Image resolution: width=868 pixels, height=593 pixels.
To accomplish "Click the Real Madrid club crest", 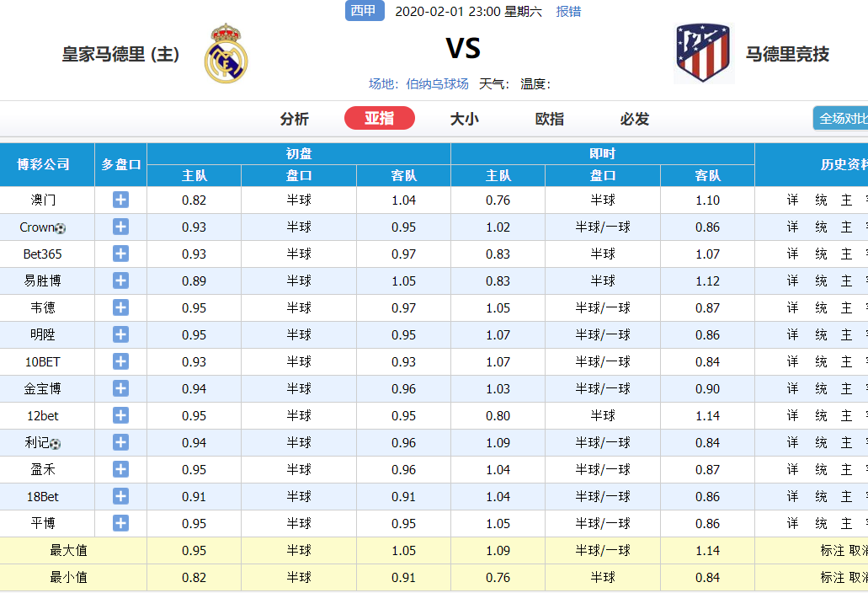I will 226,53.
